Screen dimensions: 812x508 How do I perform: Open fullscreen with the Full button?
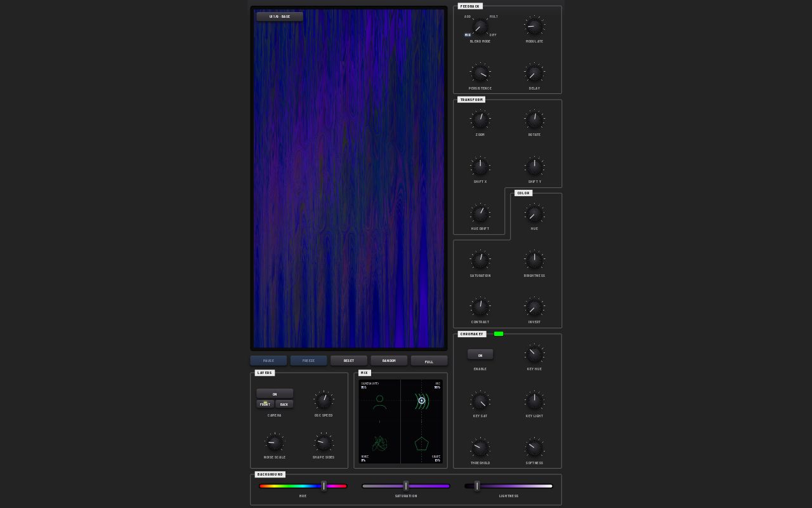429,361
